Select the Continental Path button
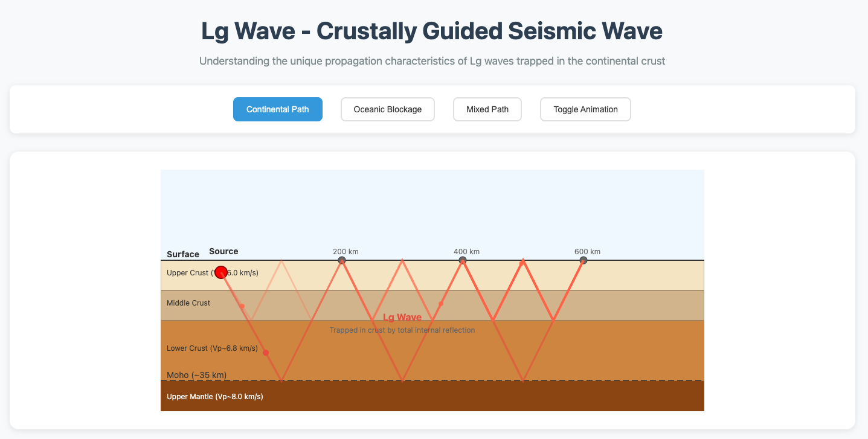The width and height of the screenshot is (868, 439). [278, 109]
